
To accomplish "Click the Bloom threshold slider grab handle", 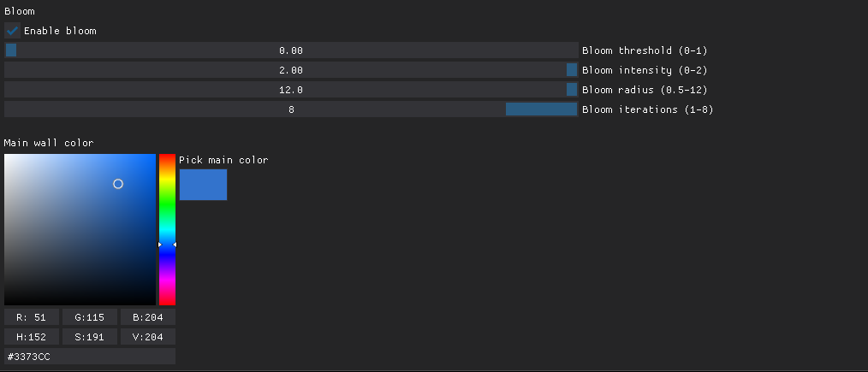I will click(11, 50).
